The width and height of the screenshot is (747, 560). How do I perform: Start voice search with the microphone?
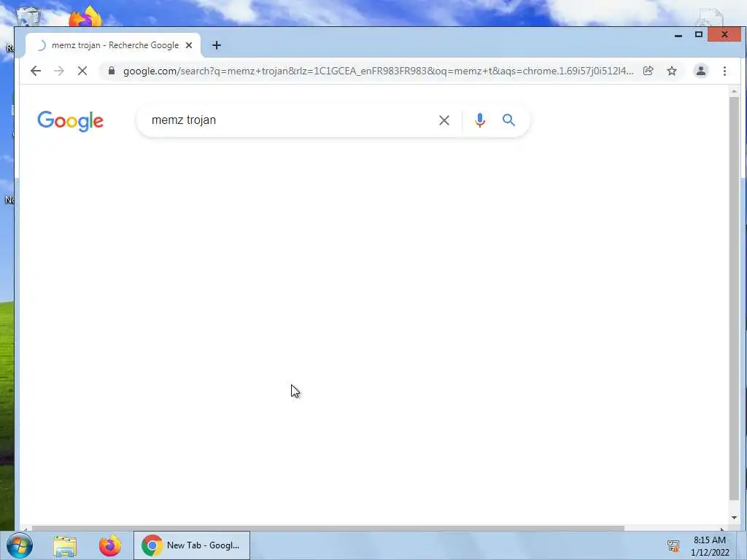click(480, 120)
